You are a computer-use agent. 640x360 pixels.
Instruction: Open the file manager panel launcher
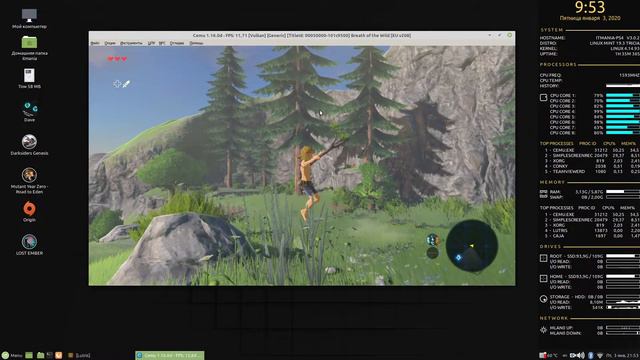point(40,356)
